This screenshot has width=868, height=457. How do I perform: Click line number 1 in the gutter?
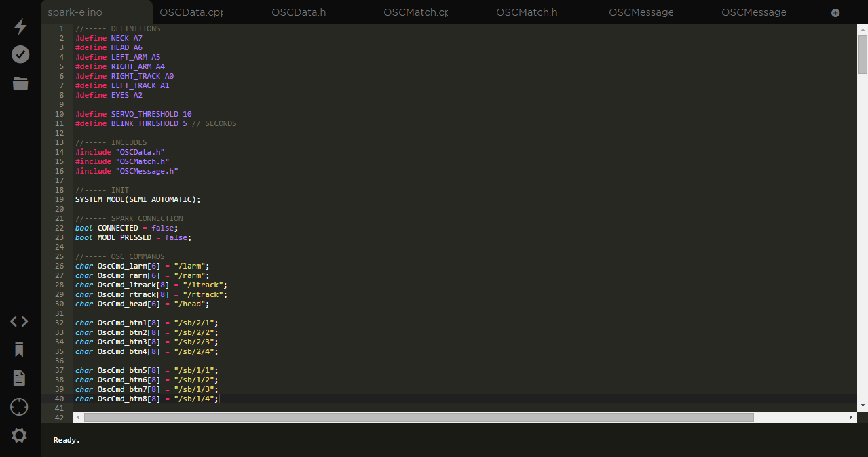(62, 28)
